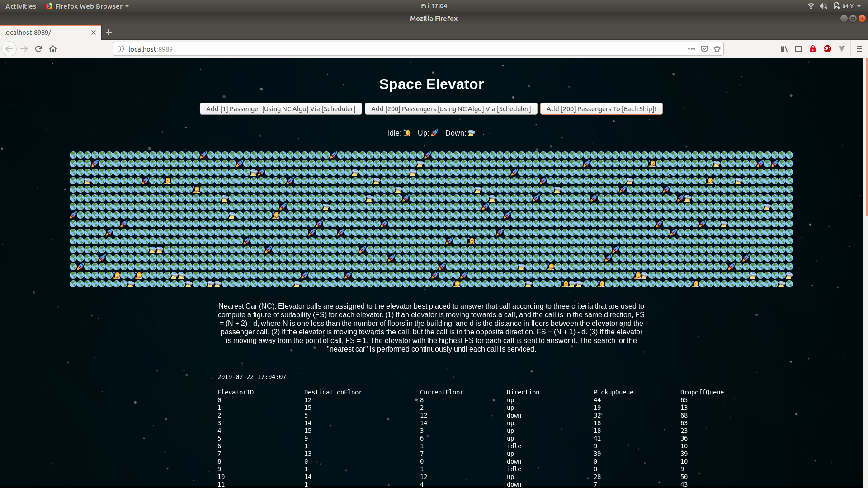
Task: Open a new tab with plus button
Action: 109,32
